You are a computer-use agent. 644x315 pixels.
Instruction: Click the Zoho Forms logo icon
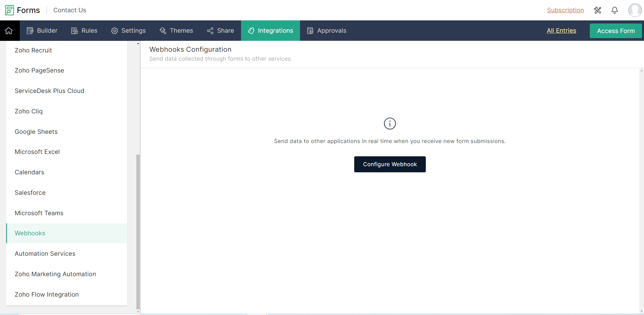point(10,10)
